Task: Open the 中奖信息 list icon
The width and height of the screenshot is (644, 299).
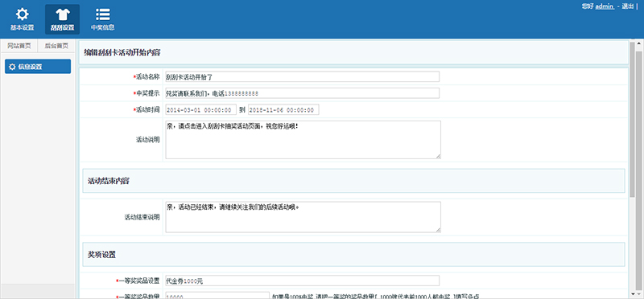Action: (x=103, y=14)
